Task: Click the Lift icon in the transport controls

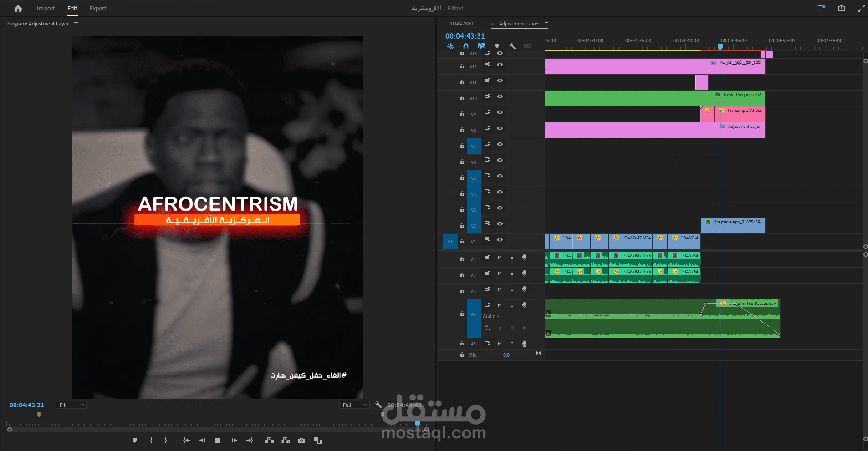Action: [270, 440]
